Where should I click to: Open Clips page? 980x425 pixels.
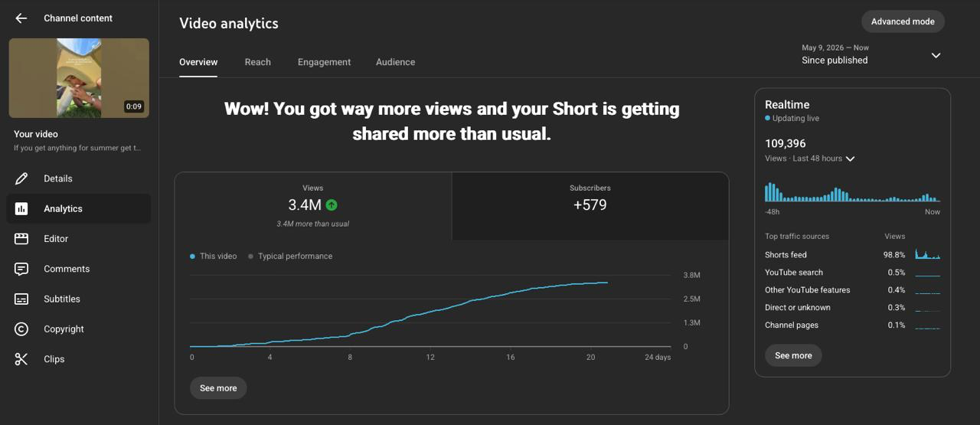click(x=78, y=359)
